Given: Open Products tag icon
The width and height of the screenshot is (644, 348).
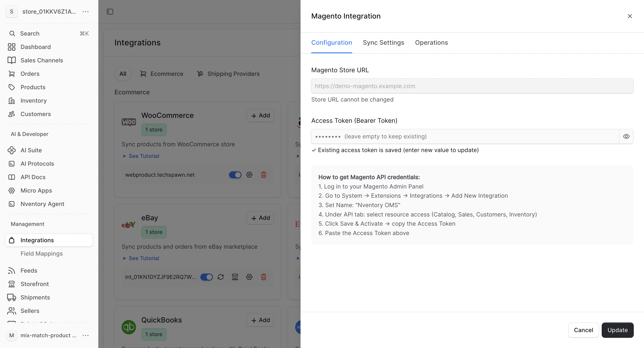Looking at the screenshot, I should [x=11, y=87].
